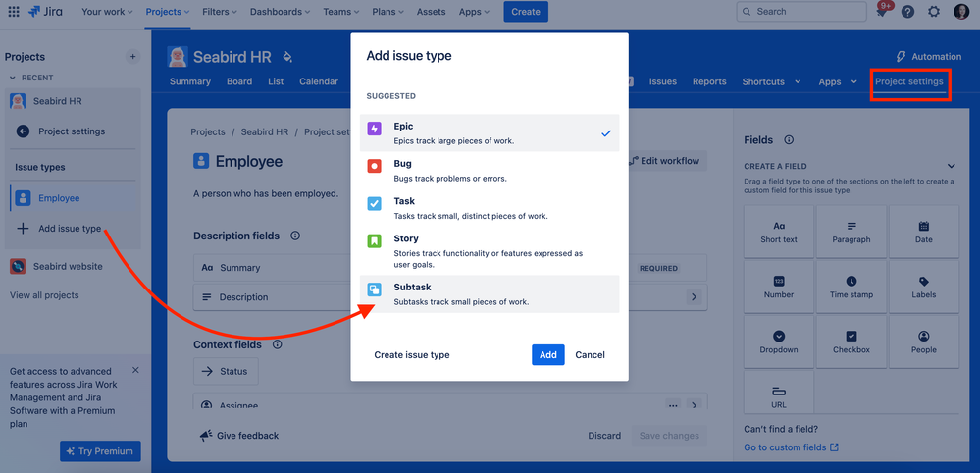Collapse the Create a field section
This screenshot has height=473, width=980.
(951, 166)
